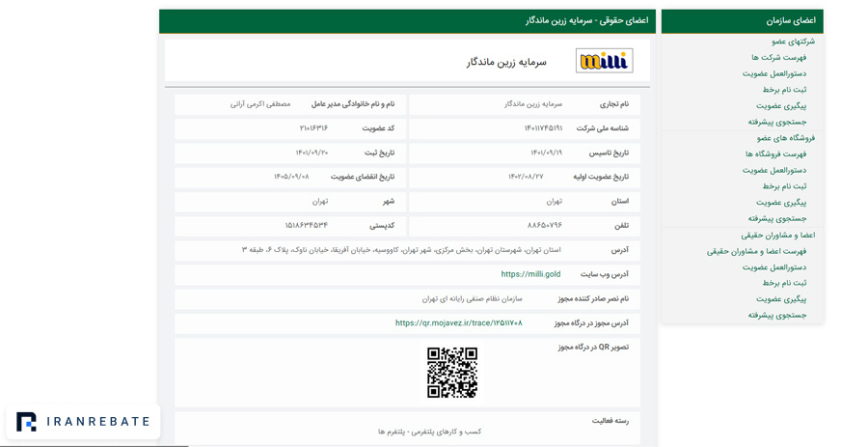Select the کد عضویت number value
The image size is (868, 447).
click(x=313, y=128)
